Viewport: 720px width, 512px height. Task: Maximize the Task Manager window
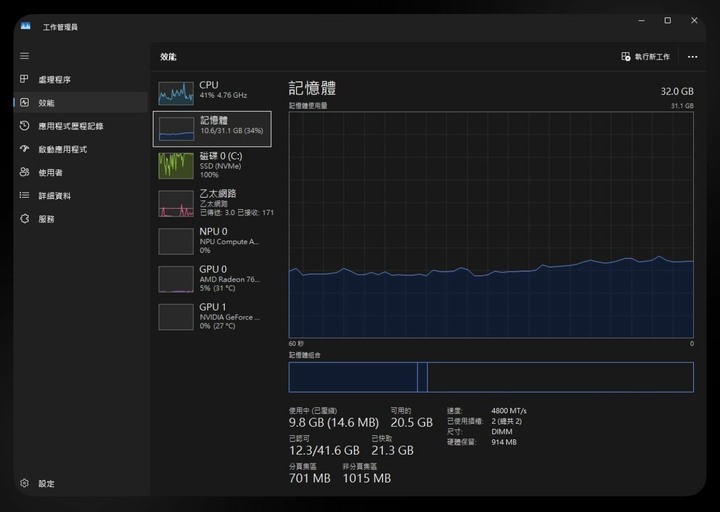pos(668,20)
